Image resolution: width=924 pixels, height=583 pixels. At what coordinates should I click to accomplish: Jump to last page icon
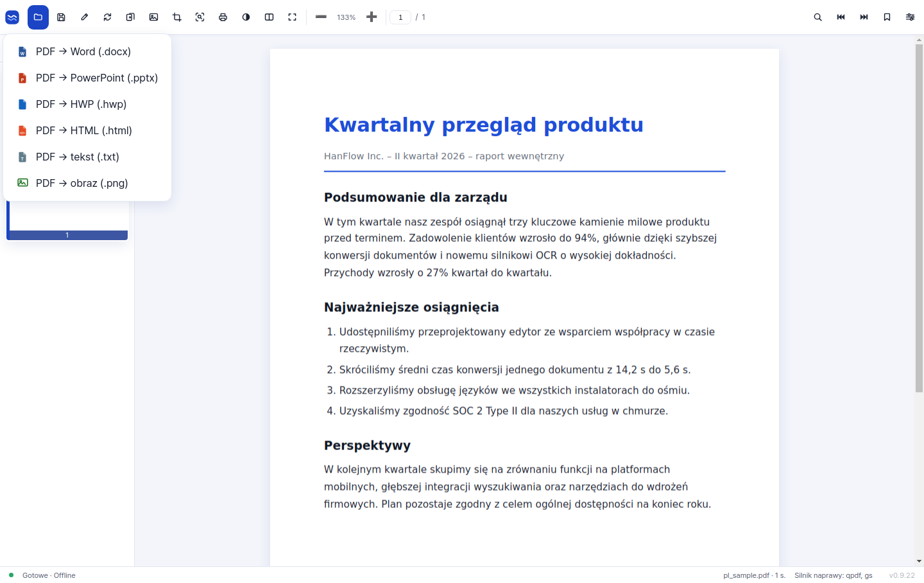(x=864, y=17)
